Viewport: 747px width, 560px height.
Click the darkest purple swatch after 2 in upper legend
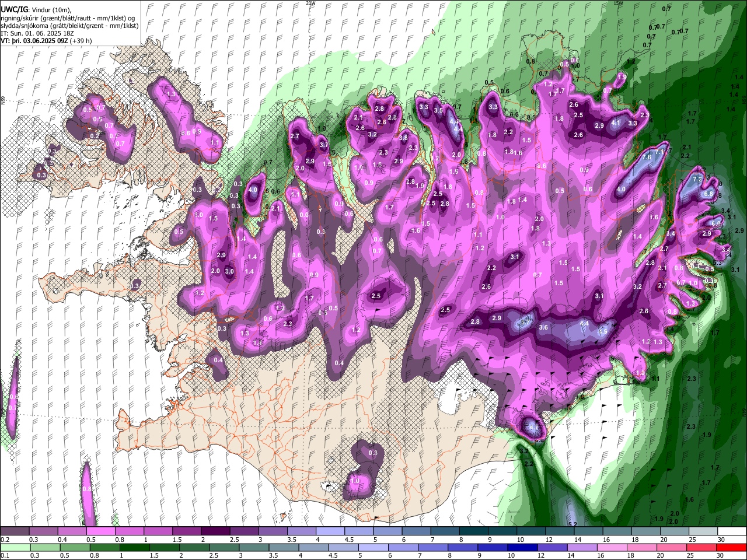(x=215, y=531)
